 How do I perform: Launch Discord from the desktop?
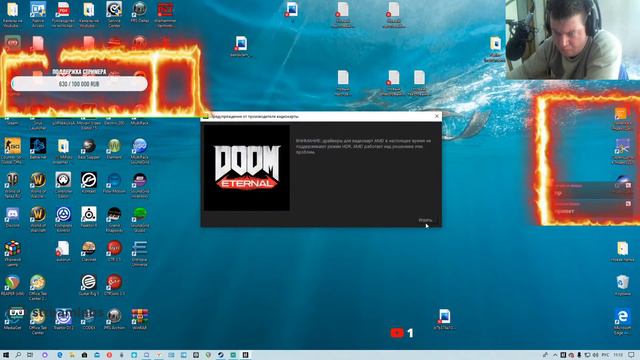(x=12, y=217)
